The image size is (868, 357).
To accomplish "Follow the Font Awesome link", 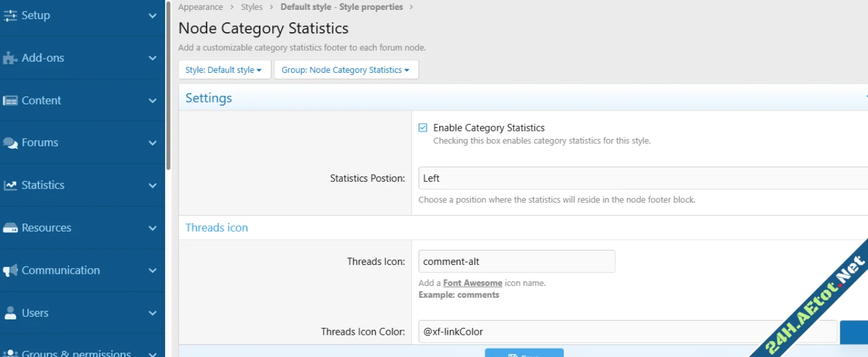I will pyautogui.click(x=472, y=283).
